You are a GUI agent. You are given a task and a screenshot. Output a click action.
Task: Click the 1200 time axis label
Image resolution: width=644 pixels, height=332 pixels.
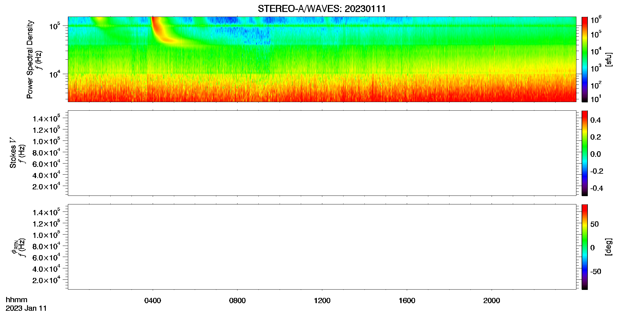pos(322,301)
